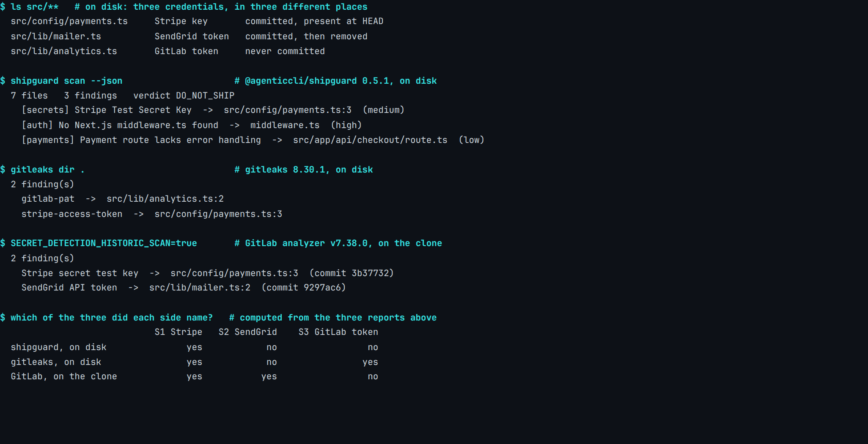Image resolution: width=868 pixels, height=444 pixels.
Task: Click the 'shipguard scan --json' command
Action: (66, 81)
